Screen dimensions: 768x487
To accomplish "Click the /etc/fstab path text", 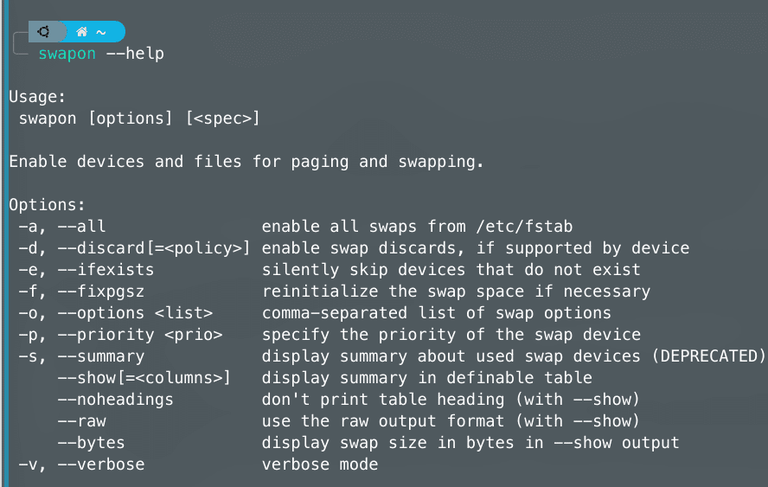I will 525,226.
